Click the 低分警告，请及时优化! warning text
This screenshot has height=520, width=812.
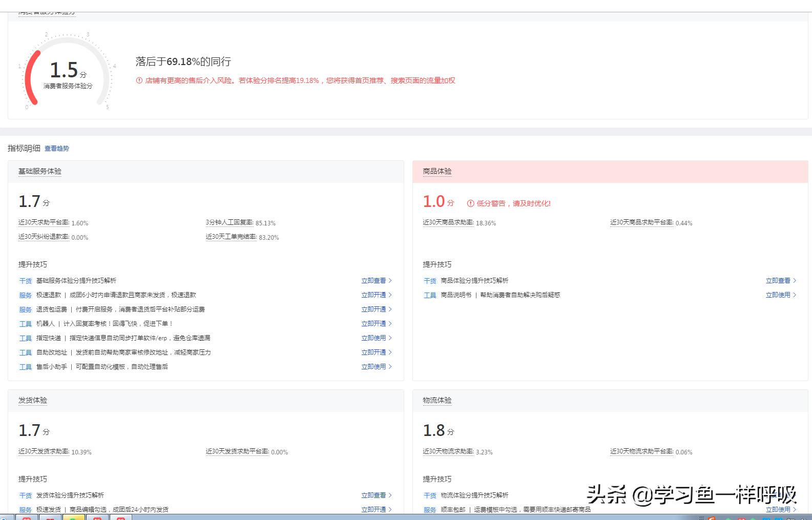(x=513, y=203)
